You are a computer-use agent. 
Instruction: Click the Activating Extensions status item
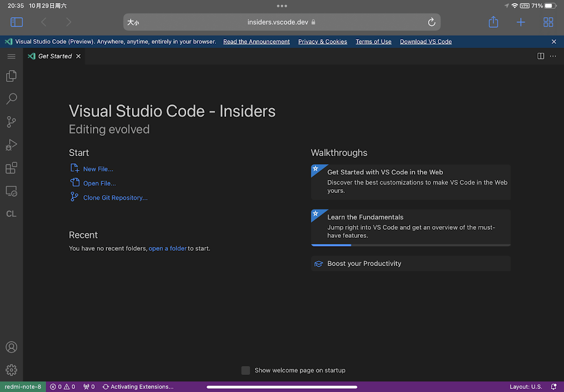point(138,386)
